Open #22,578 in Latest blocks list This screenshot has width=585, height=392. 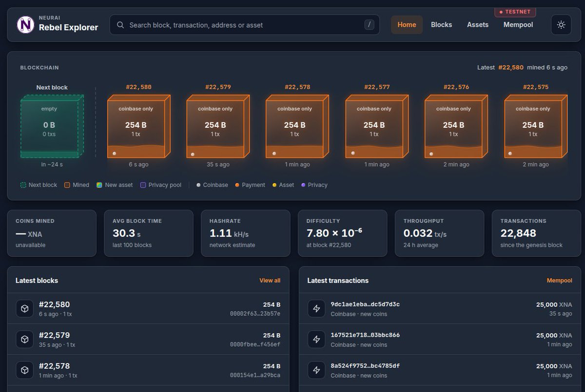pyautogui.click(x=55, y=366)
